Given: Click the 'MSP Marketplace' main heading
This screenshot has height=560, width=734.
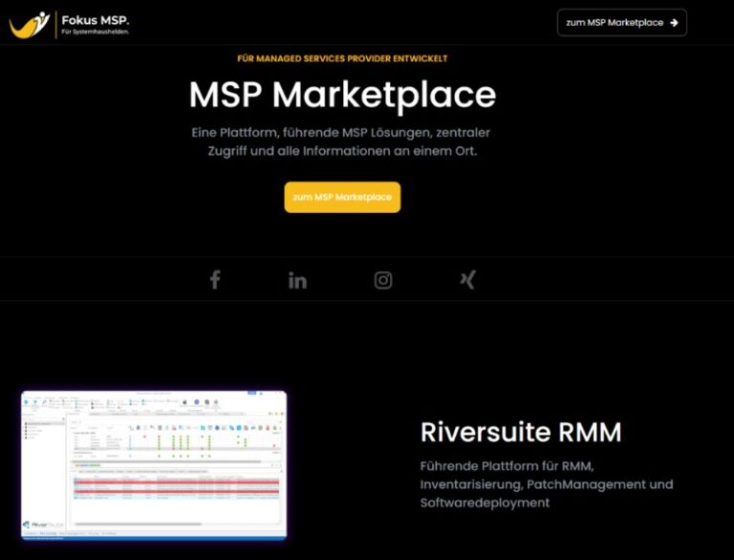Looking at the screenshot, I should pos(342,95).
